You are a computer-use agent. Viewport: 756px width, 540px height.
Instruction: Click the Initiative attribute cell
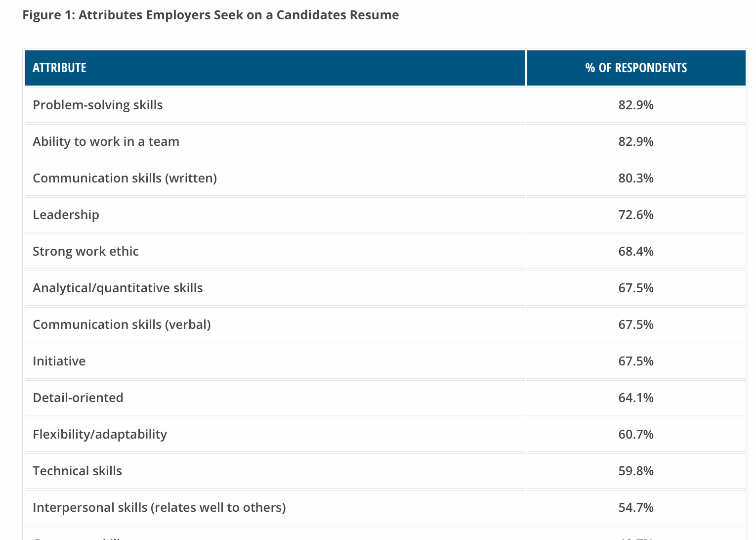[x=59, y=361]
